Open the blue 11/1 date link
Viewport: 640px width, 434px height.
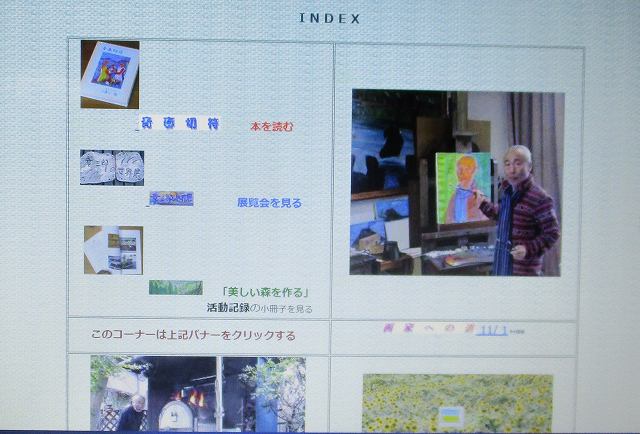tap(493, 329)
